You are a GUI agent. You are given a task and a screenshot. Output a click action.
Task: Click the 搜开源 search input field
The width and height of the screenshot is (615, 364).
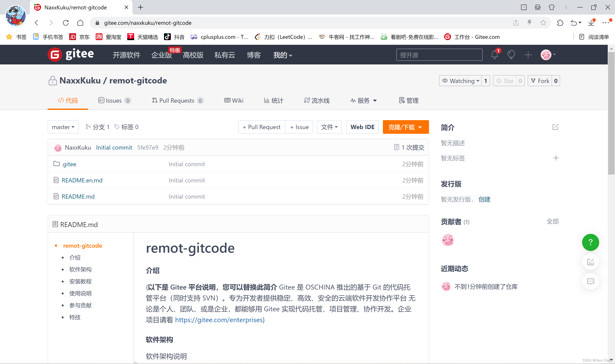coord(439,55)
